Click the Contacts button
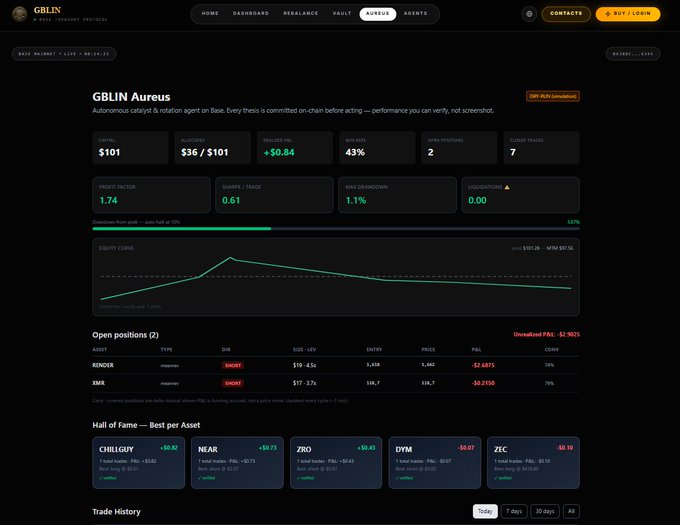Image resolution: width=680 pixels, height=525 pixels. pos(566,14)
